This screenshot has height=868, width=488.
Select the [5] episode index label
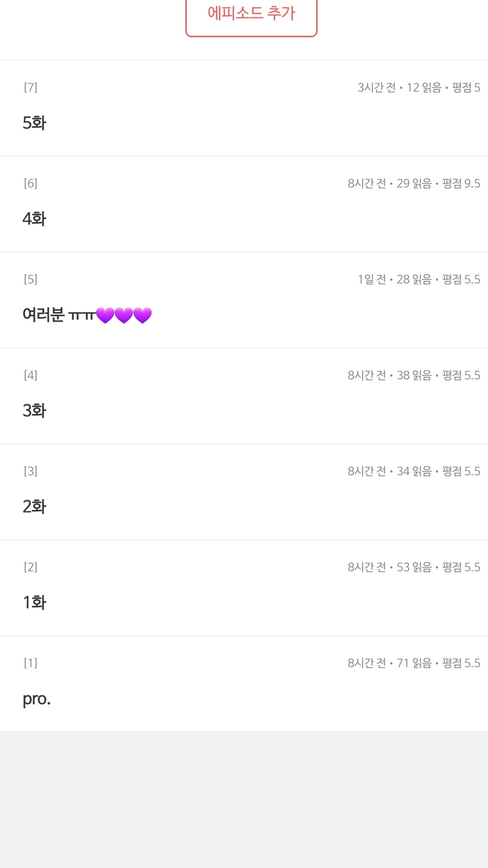pyautogui.click(x=31, y=279)
